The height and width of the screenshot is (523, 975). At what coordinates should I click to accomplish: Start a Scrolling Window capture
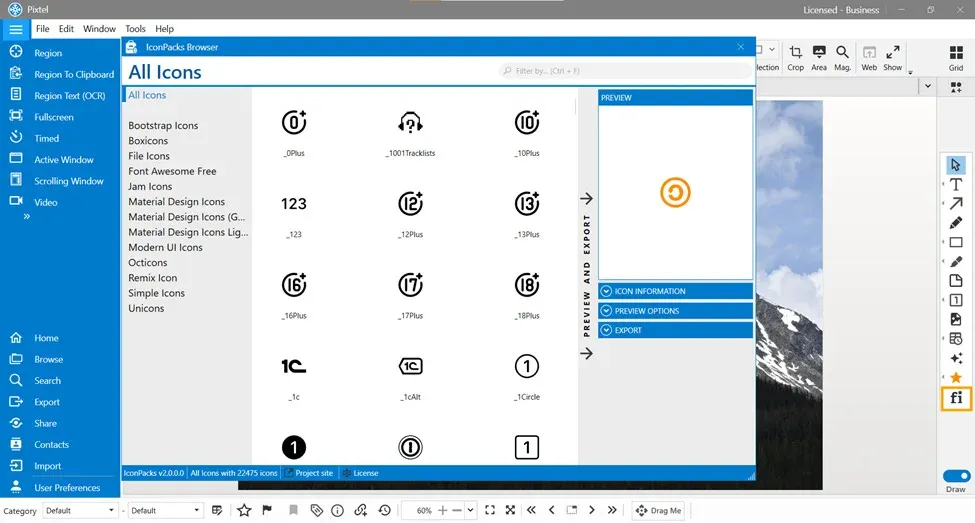click(68, 181)
